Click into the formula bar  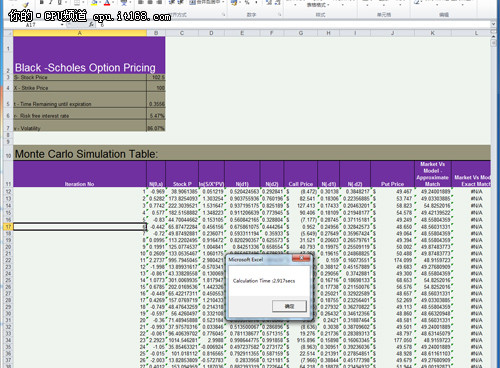point(293,25)
